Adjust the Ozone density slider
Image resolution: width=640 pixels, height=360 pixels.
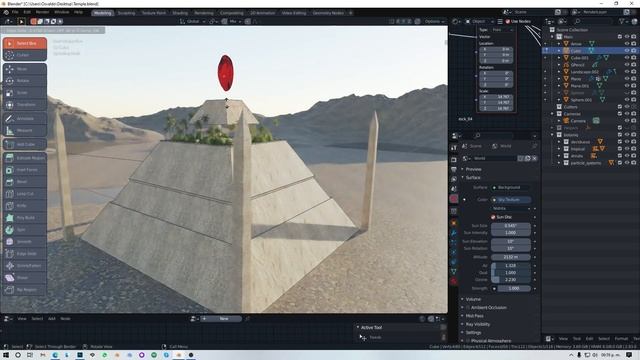point(511,280)
